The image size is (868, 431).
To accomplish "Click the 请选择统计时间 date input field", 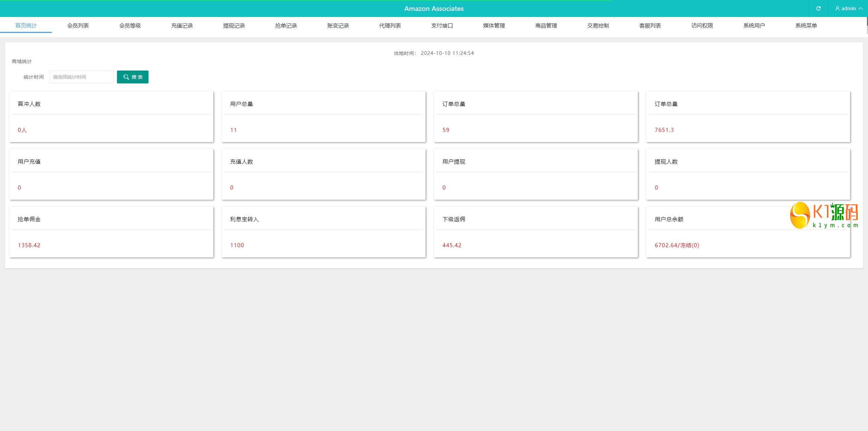I will (x=81, y=77).
